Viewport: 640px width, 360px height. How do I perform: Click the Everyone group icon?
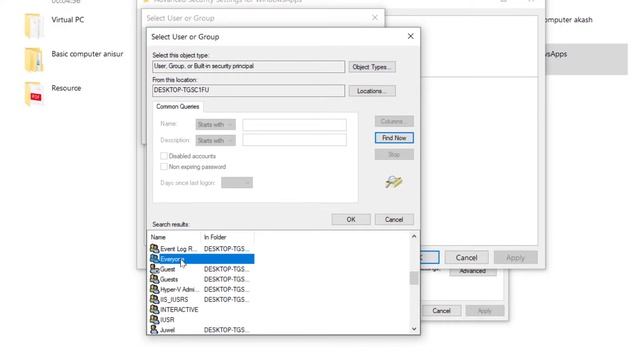pos(154,258)
